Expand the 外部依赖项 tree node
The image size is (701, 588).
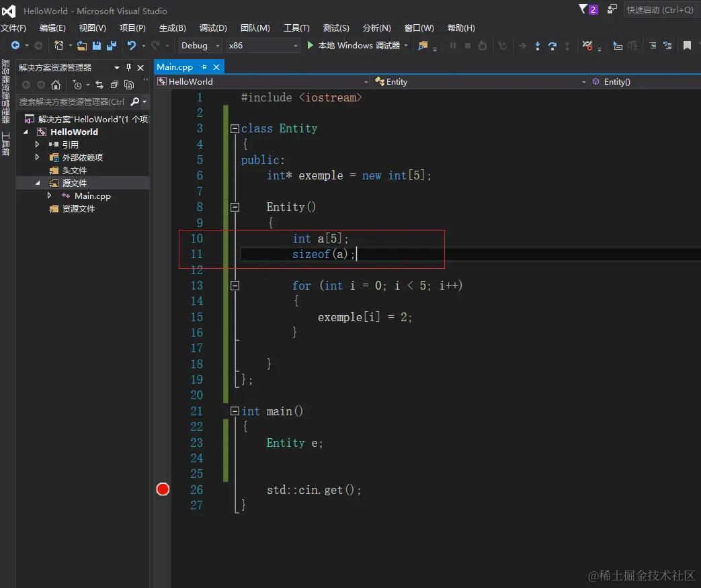click(37, 157)
